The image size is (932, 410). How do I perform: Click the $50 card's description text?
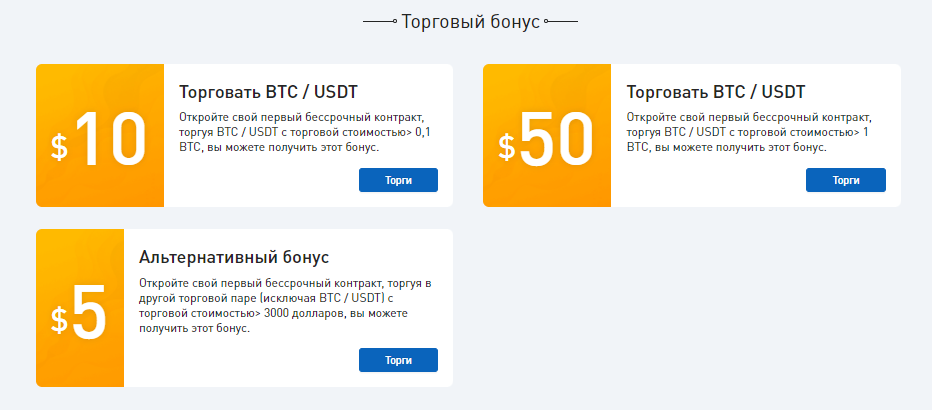[x=749, y=132]
